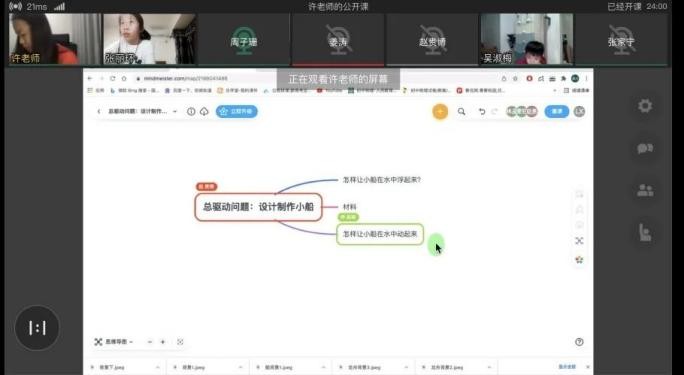Viewport: 684px width, 375px height.
Task: Click 许老师 video thumbnail
Action: click(x=55, y=39)
